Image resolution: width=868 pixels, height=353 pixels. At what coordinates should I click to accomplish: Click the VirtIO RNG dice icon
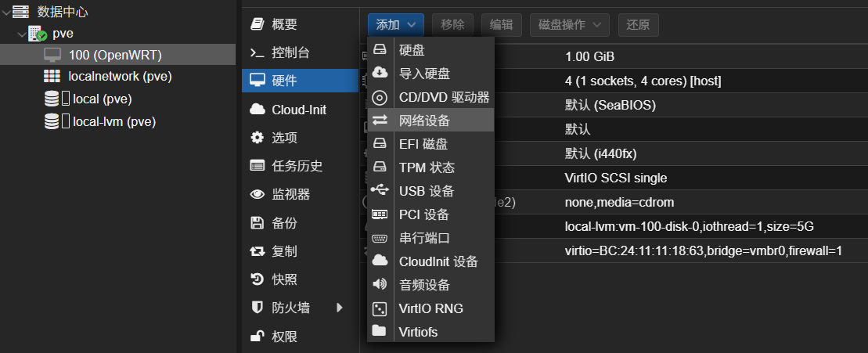coord(380,308)
